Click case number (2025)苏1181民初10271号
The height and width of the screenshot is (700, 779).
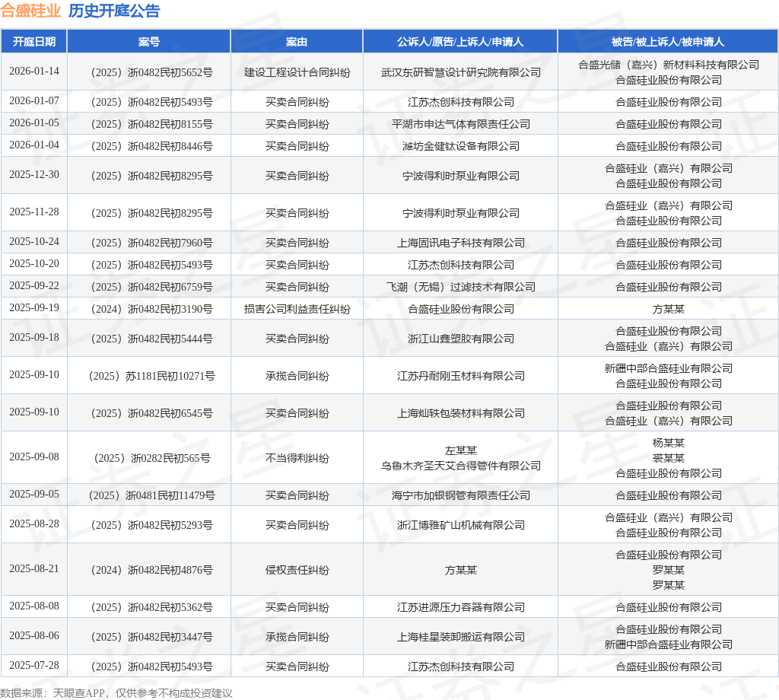pos(151,376)
